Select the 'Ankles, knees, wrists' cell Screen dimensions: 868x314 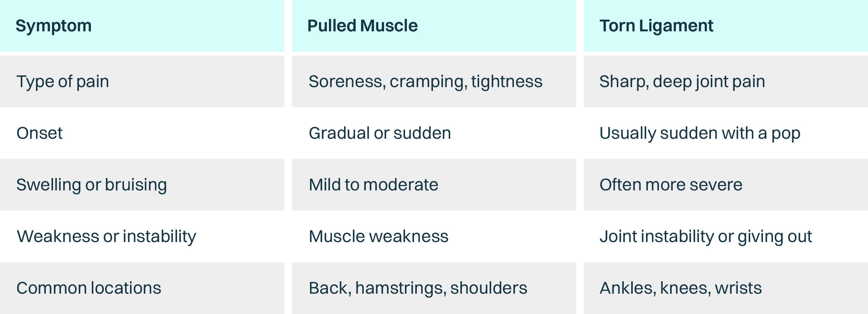[681, 288]
